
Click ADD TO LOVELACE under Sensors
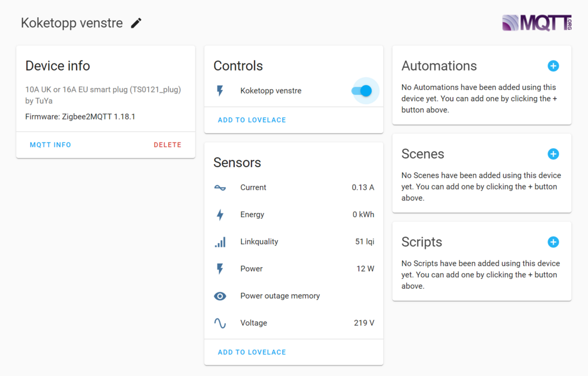click(252, 352)
